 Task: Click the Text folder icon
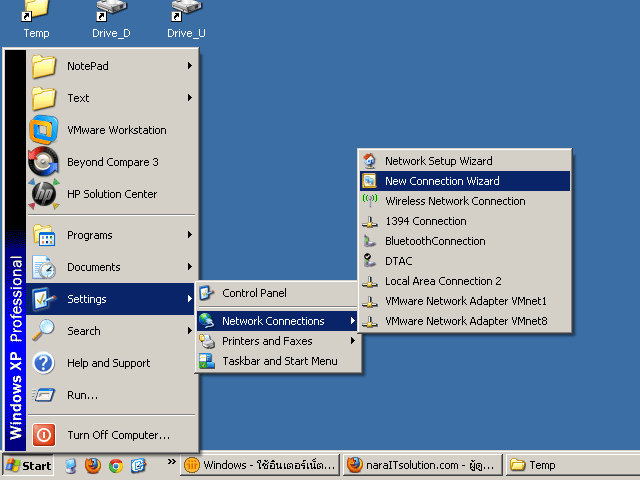[44, 98]
